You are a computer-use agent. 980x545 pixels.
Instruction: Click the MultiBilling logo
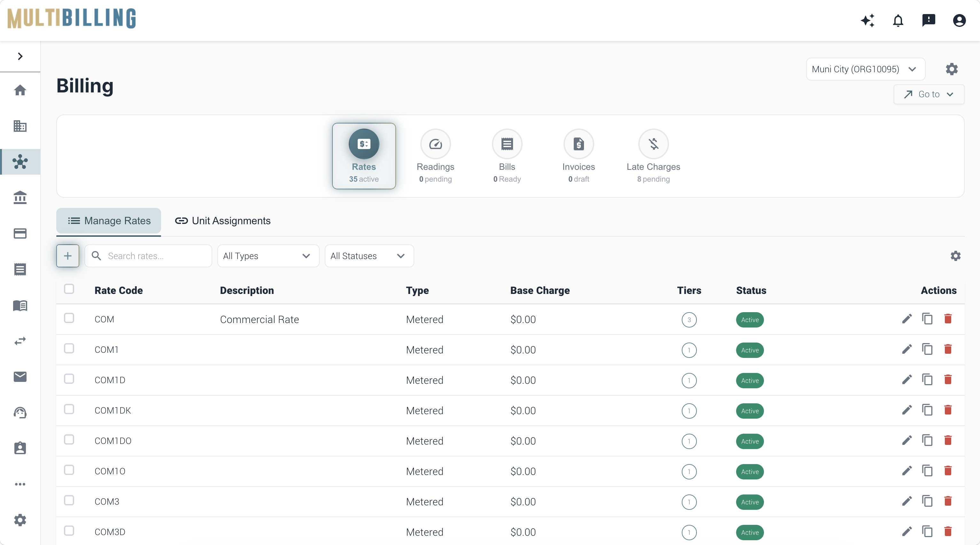72,18
